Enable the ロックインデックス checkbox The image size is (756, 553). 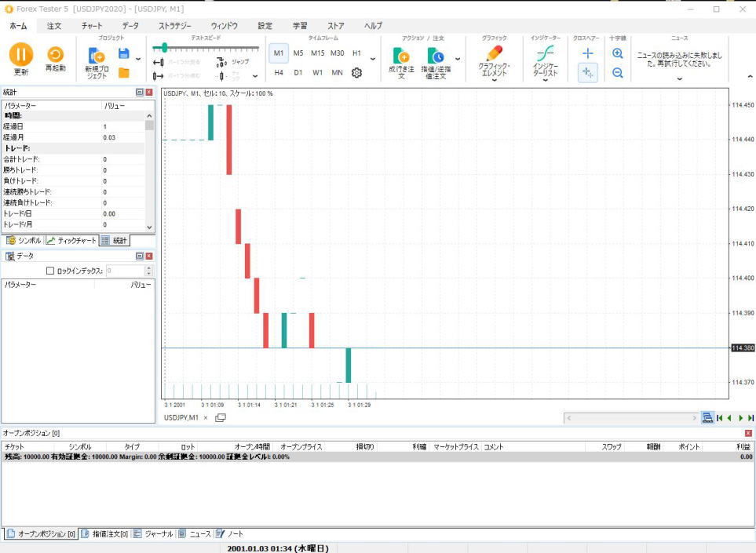(x=51, y=271)
